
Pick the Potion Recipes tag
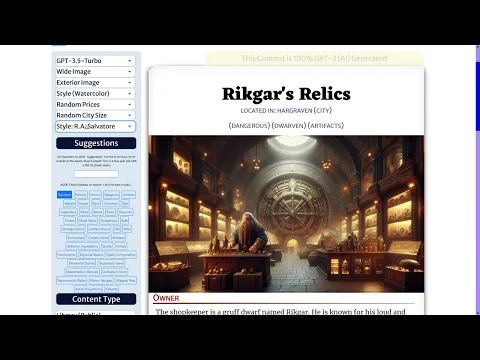(x=101, y=280)
